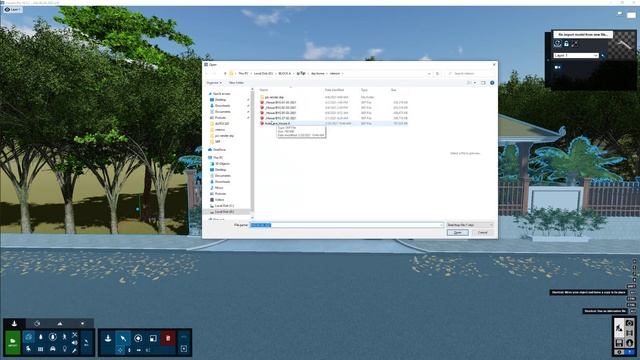Screen dimensions: 640x360
Task: Click This PC breadcrumb in address bar
Action: pos(243,73)
